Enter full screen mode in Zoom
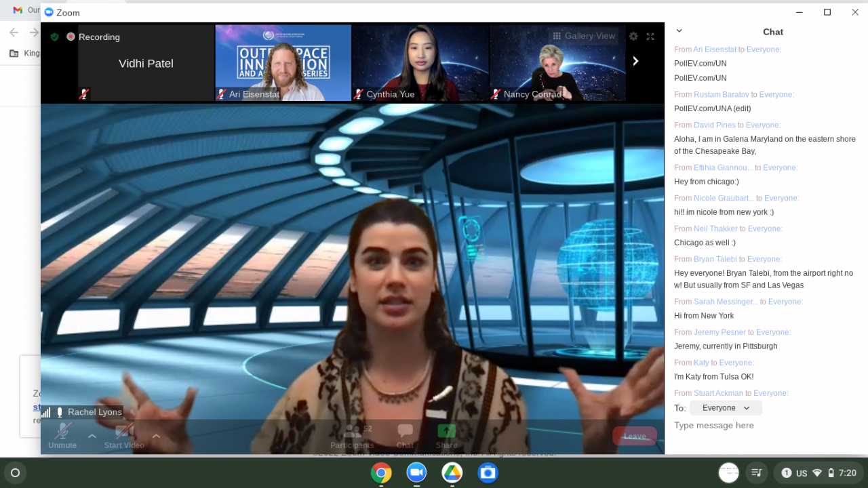 pos(650,37)
